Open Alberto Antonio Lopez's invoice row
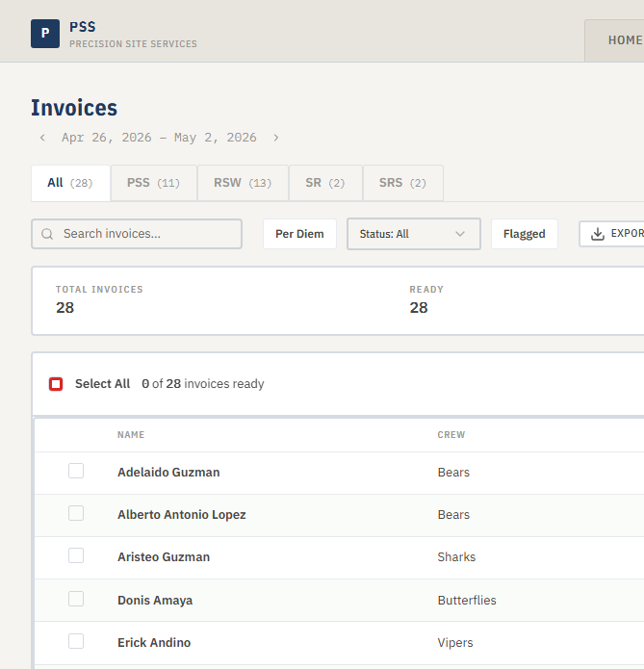644x669 pixels. [x=339, y=515]
